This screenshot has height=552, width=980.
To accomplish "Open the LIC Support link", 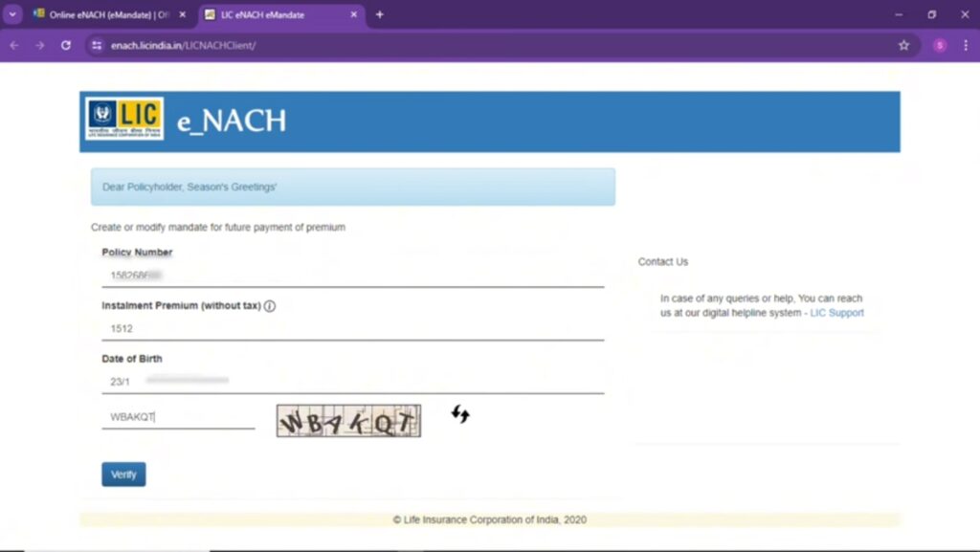I will (x=836, y=313).
